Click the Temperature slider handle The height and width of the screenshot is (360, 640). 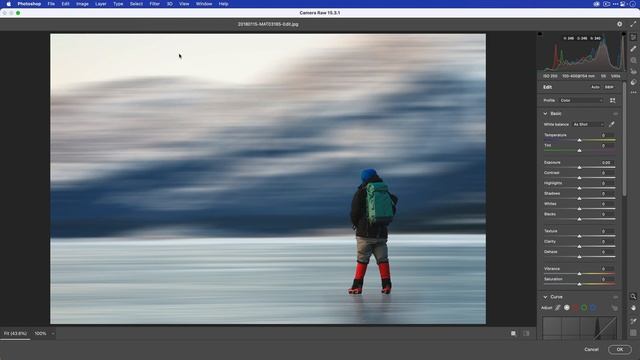579,140
